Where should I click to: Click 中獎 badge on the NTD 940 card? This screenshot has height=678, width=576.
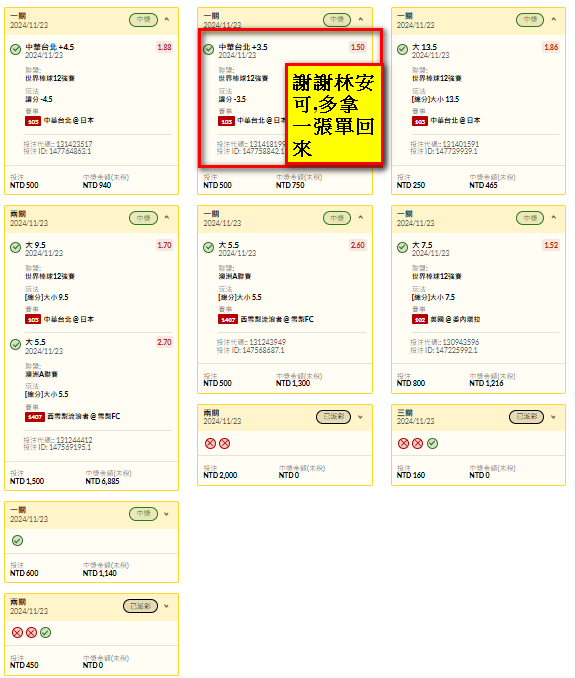click(144, 19)
